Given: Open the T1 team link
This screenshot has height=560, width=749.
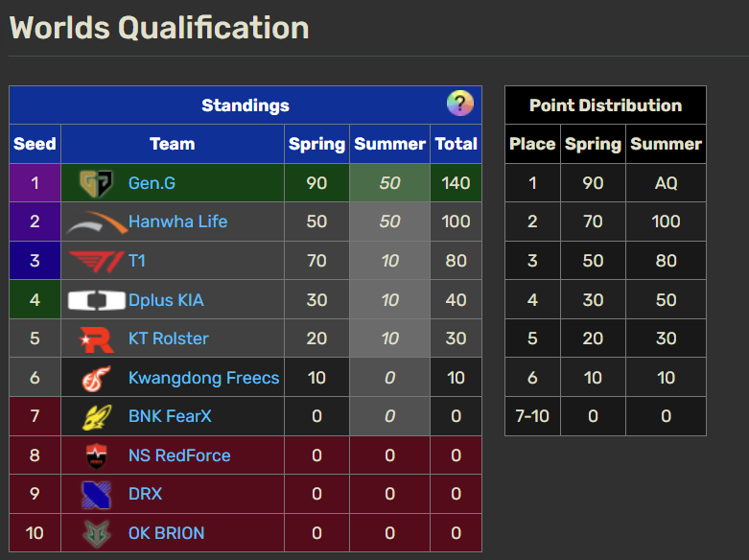Looking at the screenshot, I should [x=136, y=261].
